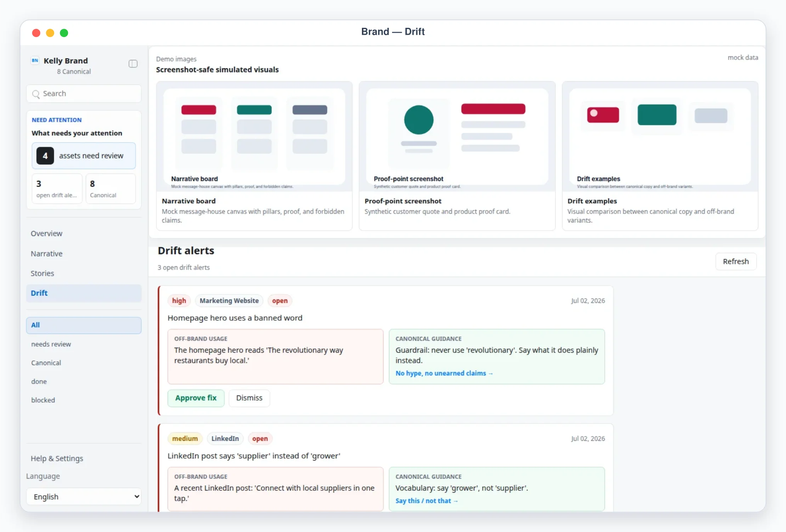Click the Search input field
The width and height of the screenshot is (786, 532).
84,94
